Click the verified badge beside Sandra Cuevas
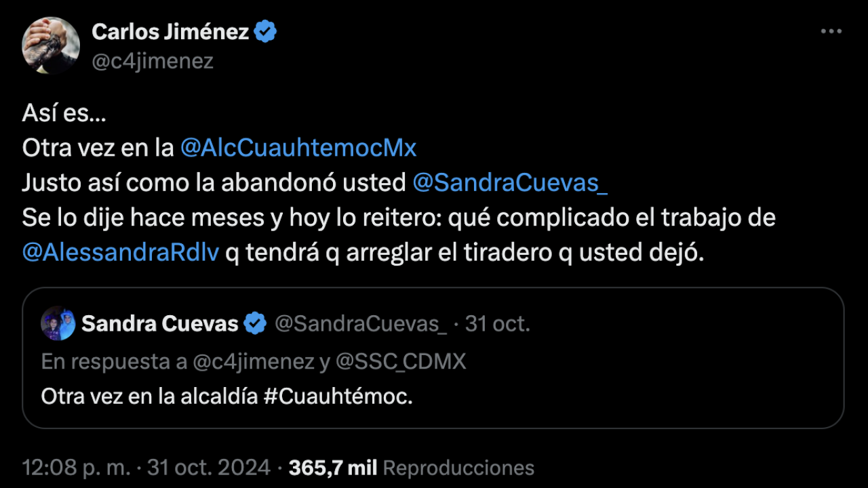This screenshot has height=488, width=868. tap(255, 324)
